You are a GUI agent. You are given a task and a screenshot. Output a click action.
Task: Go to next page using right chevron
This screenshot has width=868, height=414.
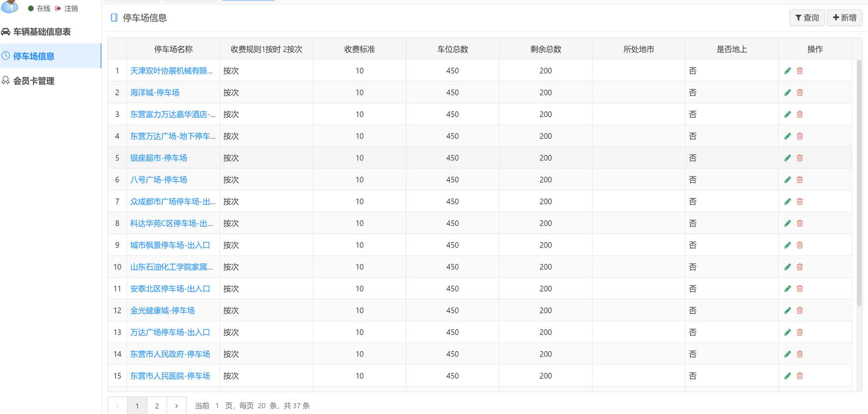pos(176,406)
